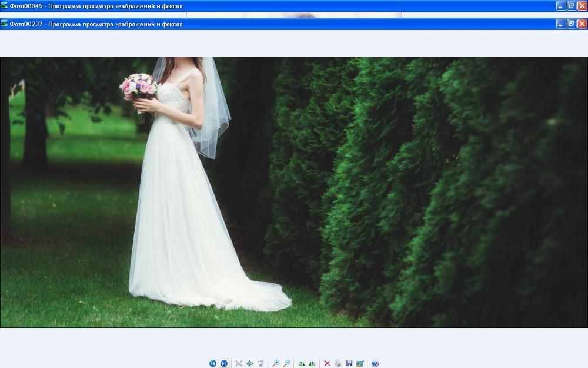This screenshot has width=588, height=368.
Task: Click the Фото00045 window title text
Action: point(96,6)
